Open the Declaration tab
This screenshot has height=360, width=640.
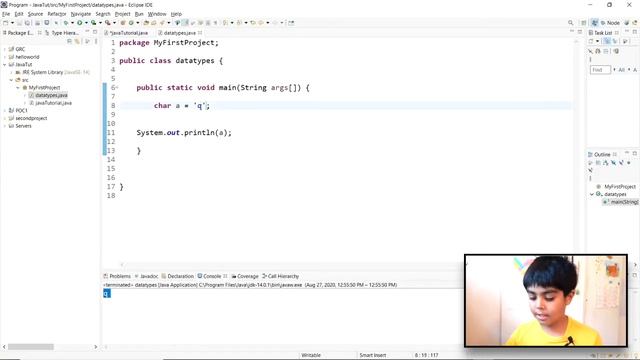[x=178, y=276]
